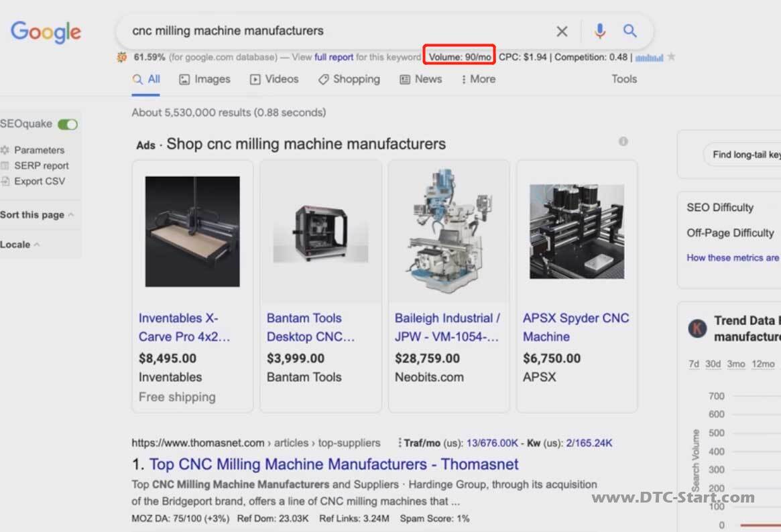Start voice search with microphone icon

coord(600,31)
